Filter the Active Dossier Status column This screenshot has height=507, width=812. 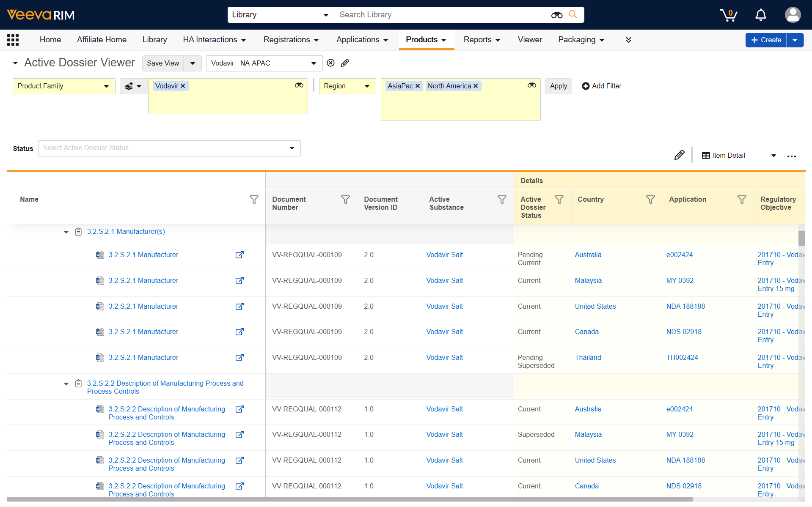pos(559,200)
